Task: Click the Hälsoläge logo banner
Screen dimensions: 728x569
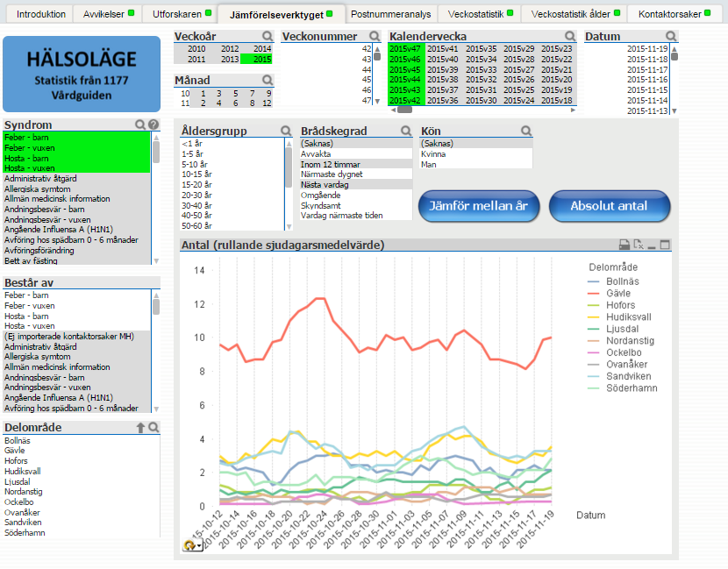Action: tap(82, 75)
